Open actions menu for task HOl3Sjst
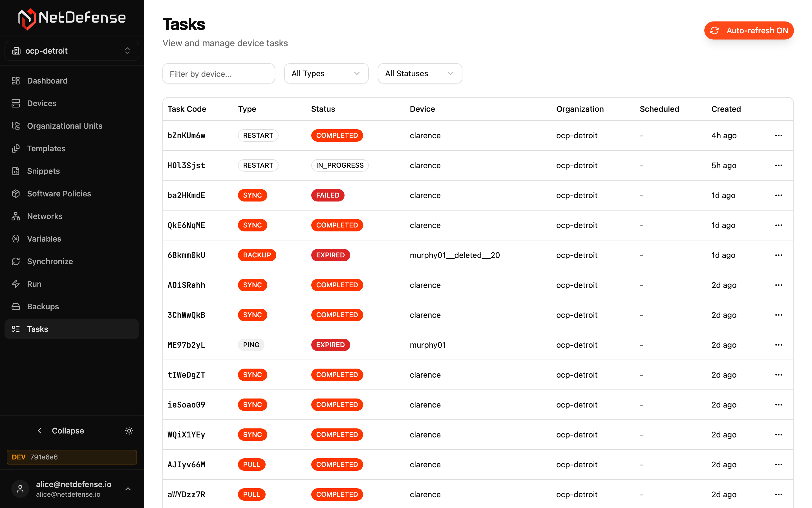Image resolution: width=812 pixels, height=508 pixels. coord(778,165)
